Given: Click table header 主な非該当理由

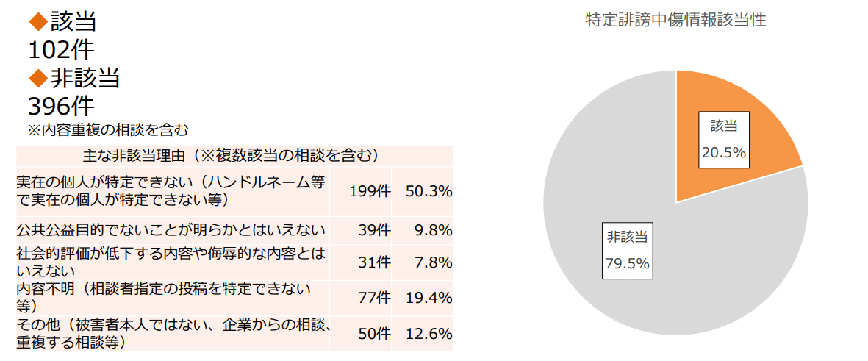Looking at the screenshot, I should pyautogui.click(x=234, y=156).
